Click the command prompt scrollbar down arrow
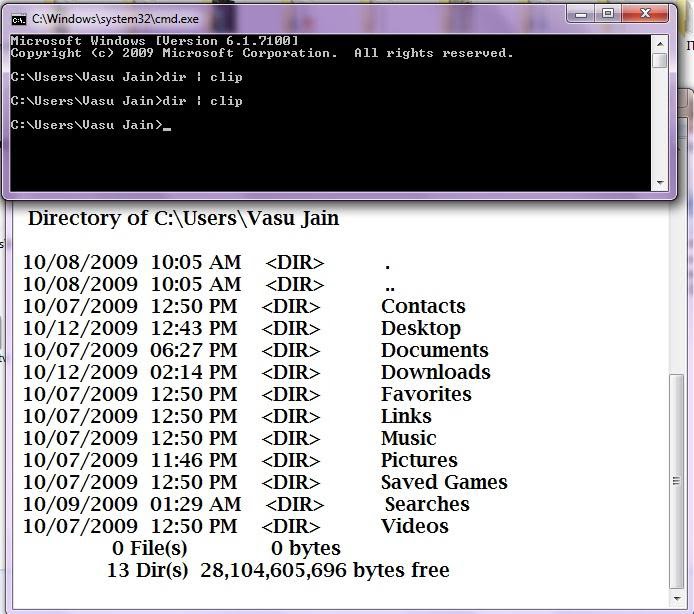This screenshot has width=694, height=614. click(x=660, y=182)
